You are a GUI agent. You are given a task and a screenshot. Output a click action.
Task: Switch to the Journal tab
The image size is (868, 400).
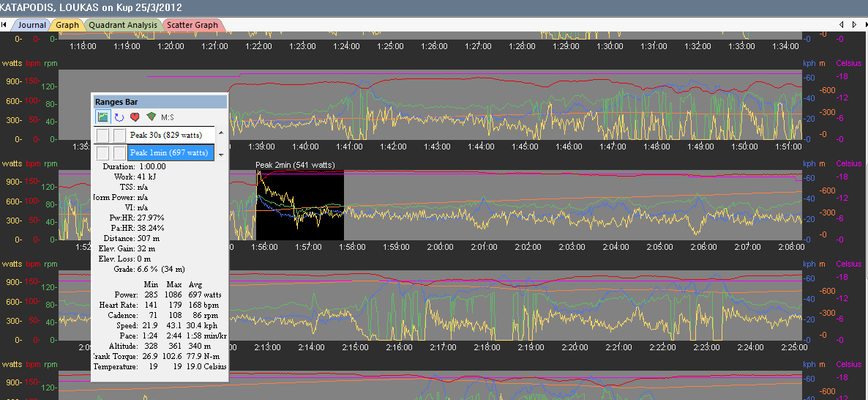click(x=31, y=25)
